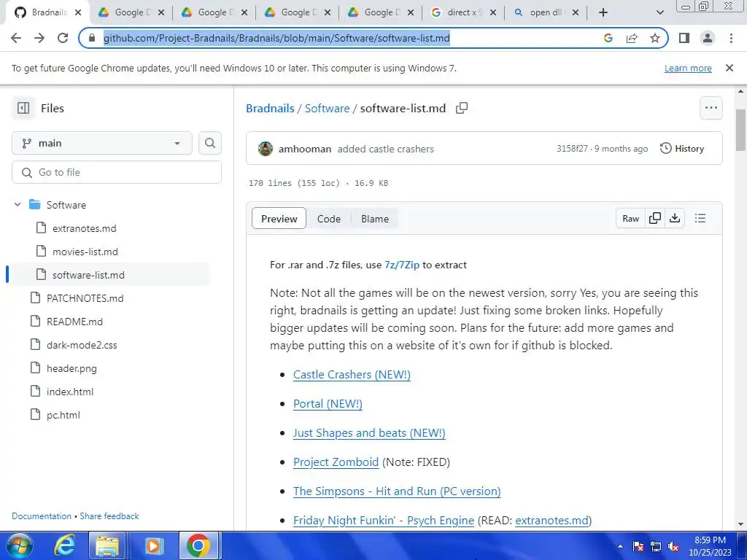Open the Project Zomboid link
The width and height of the screenshot is (747, 560).
[x=336, y=462]
